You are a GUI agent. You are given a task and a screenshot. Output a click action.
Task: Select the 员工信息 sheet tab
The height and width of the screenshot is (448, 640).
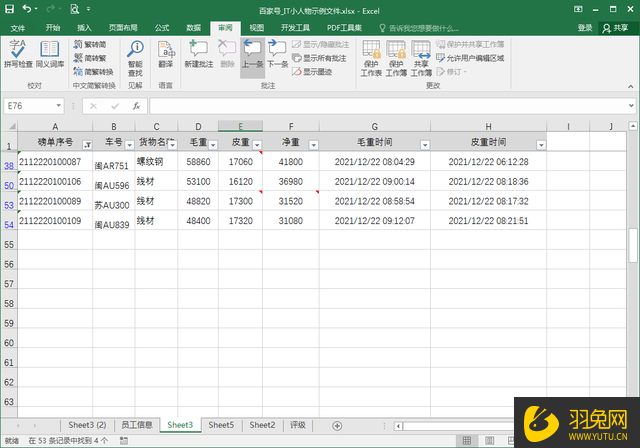click(x=137, y=425)
